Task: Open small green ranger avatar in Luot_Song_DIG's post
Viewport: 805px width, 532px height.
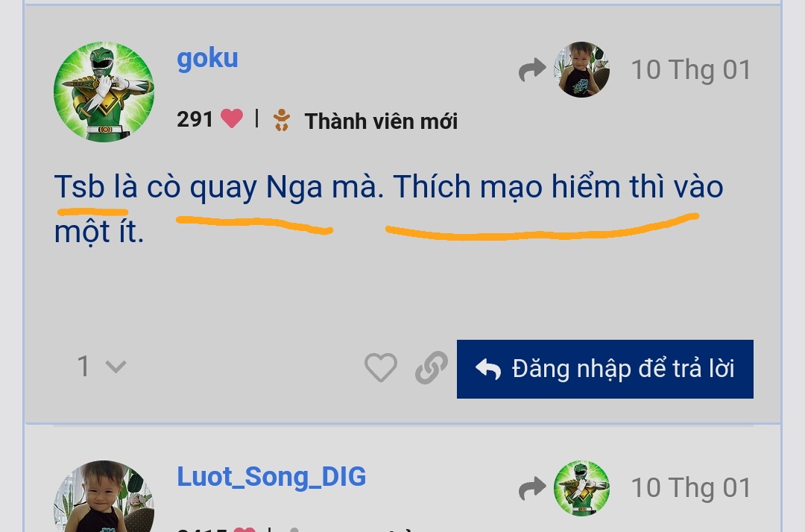Action: tap(581, 488)
